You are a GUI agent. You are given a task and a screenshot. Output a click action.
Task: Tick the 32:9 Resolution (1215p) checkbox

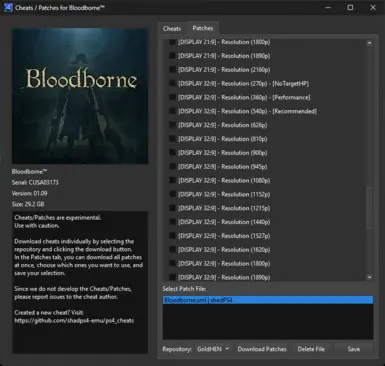click(172, 208)
